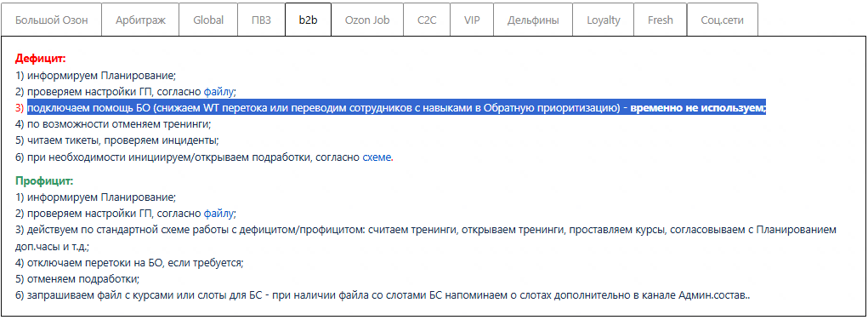Open the Большой Озон tab

point(52,20)
